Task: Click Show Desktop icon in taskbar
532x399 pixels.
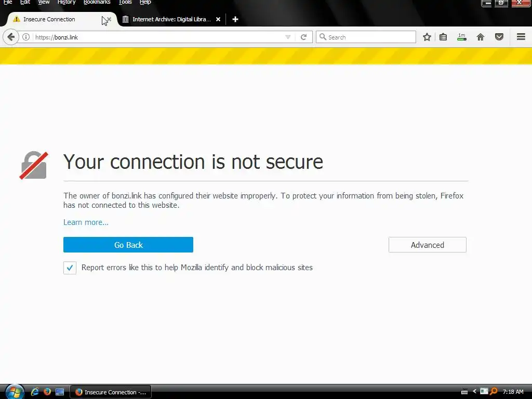Action: pos(60,392)
